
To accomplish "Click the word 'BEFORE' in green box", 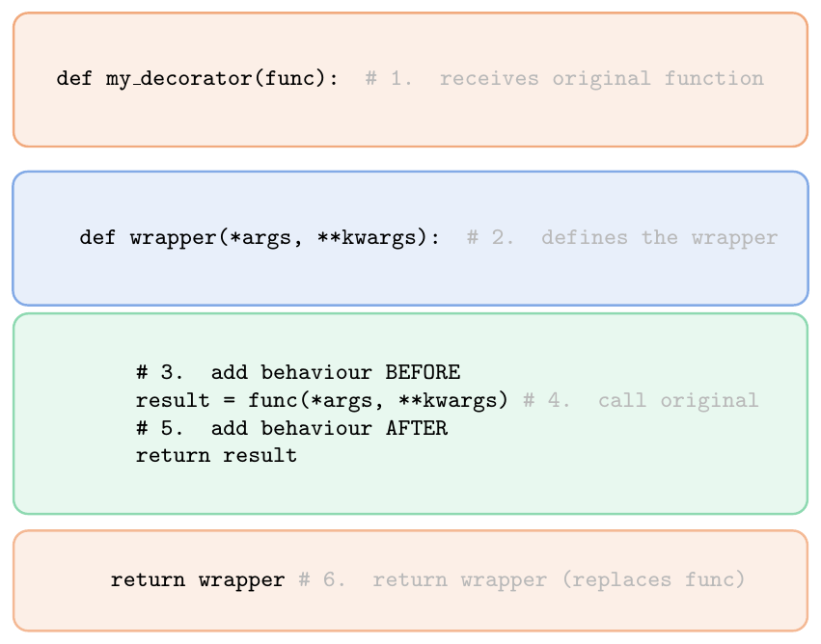I will (x=424, y=372).
